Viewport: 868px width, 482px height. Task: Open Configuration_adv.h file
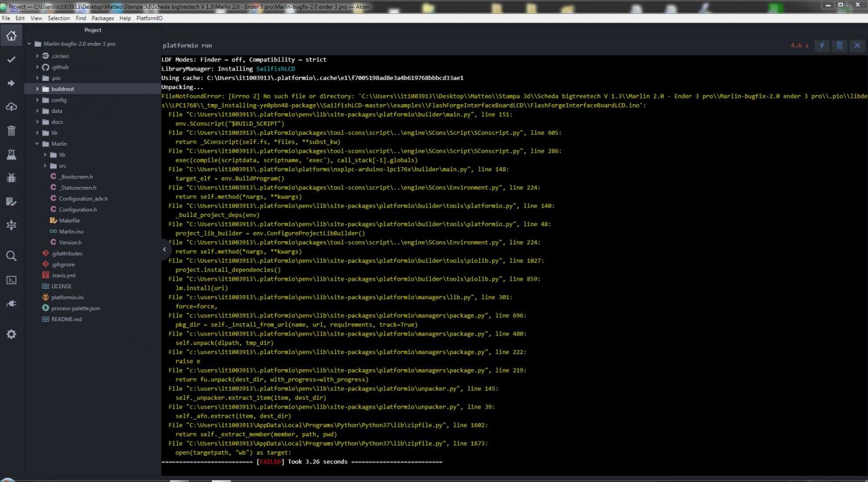[83, 198]
